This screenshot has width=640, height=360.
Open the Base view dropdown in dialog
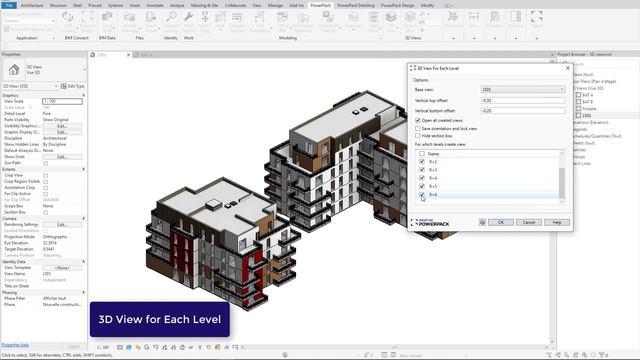pyautogui.click(x=523, y=89)
